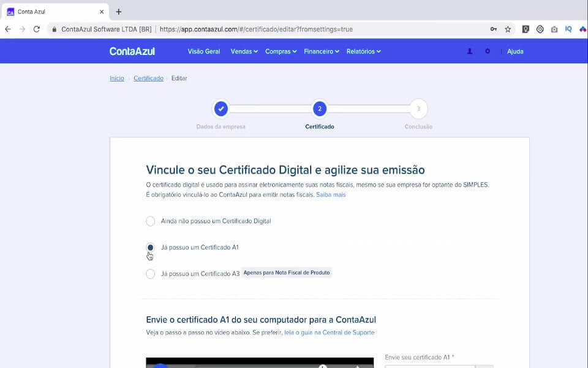Open the user profile icon in header
Screen dimensions: 588x368
470,51
